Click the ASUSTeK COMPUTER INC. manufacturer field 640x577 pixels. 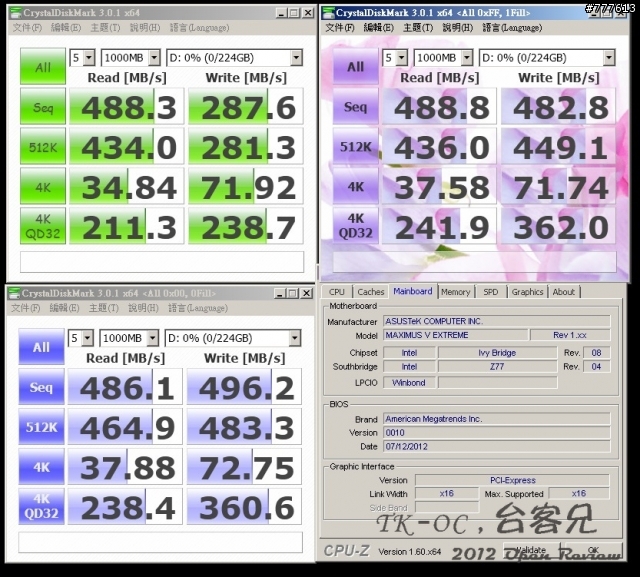(497, 321)
